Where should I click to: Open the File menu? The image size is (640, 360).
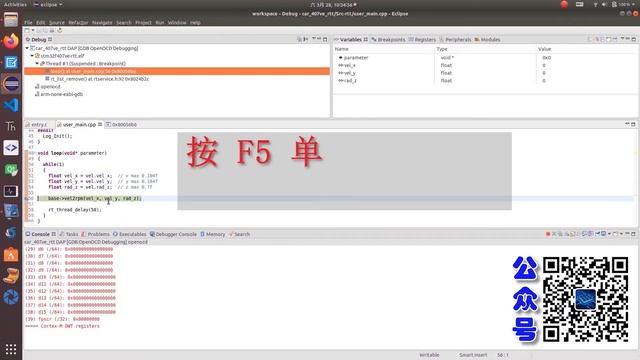click(x=28, y=22)
